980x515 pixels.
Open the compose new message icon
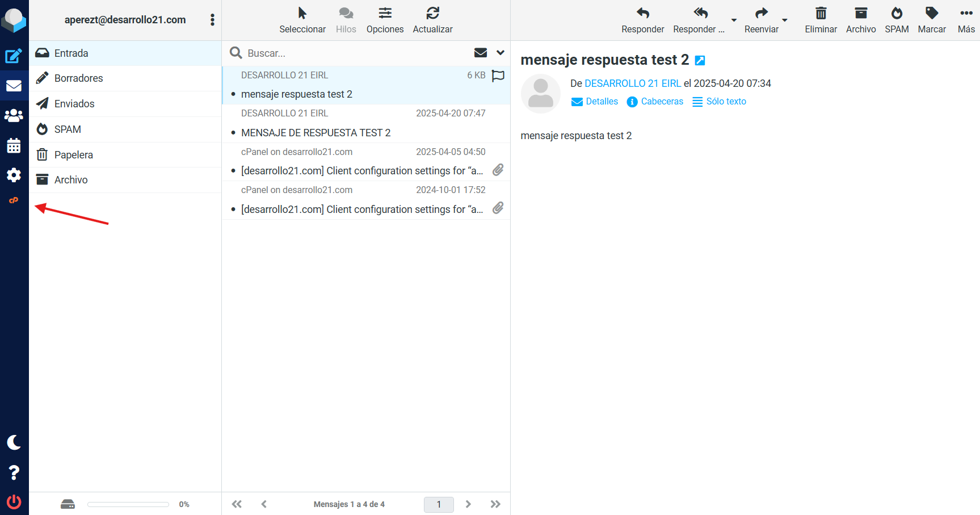(14, 56)
